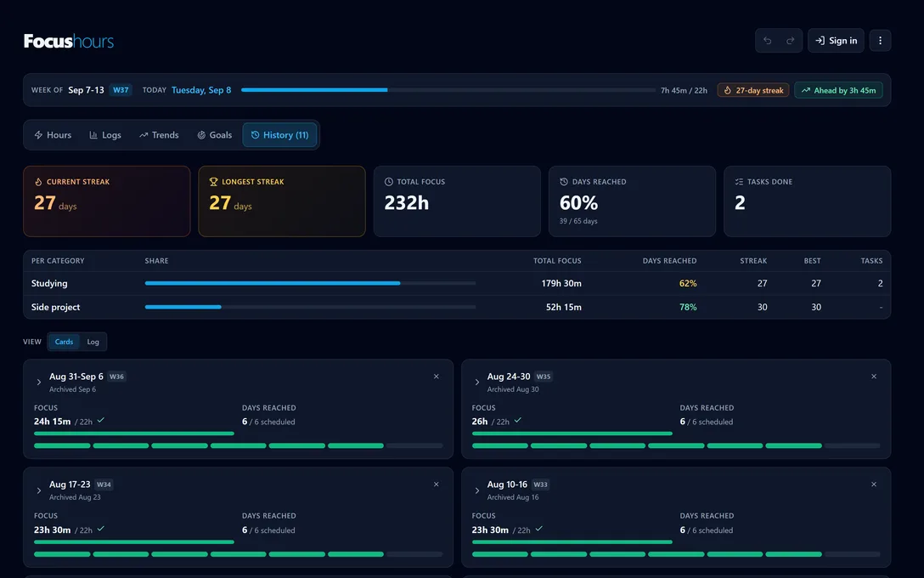Open the three-dot more options menu

(880, 41)
